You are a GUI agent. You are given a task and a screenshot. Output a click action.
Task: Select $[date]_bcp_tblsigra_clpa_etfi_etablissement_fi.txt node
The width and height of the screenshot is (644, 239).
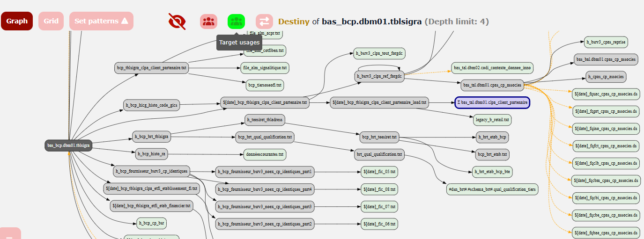pos(151,188)
